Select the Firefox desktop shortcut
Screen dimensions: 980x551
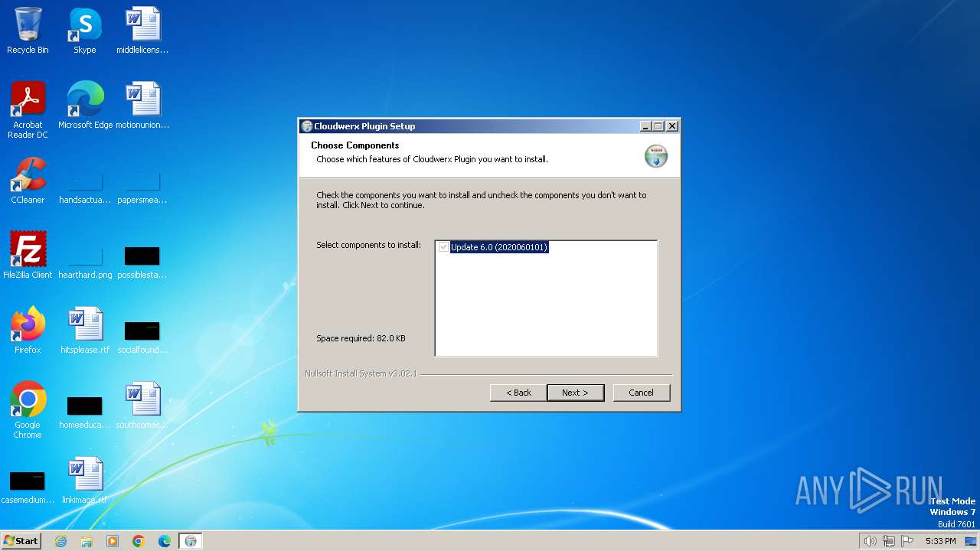(x=28, y=331)
